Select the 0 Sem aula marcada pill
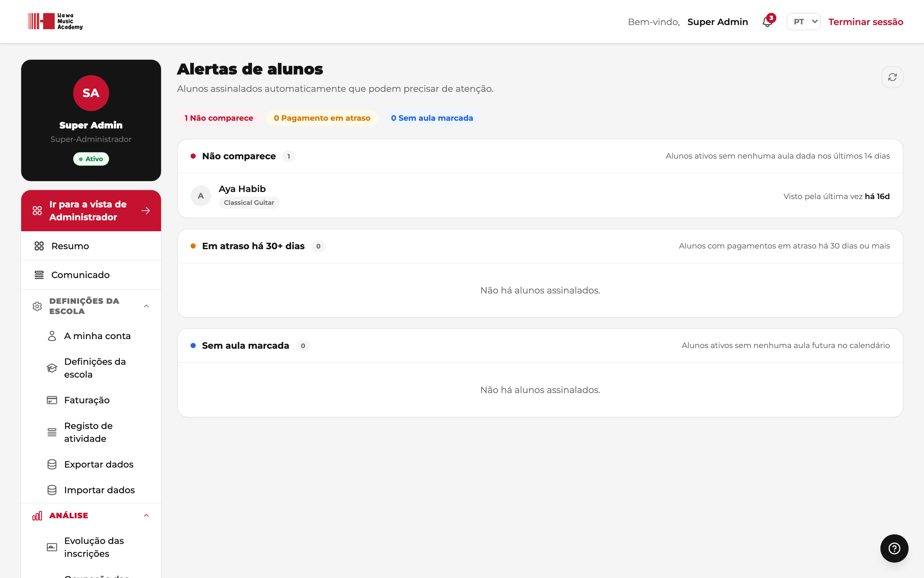Screen dimensions: 924x578 [432, 118]
